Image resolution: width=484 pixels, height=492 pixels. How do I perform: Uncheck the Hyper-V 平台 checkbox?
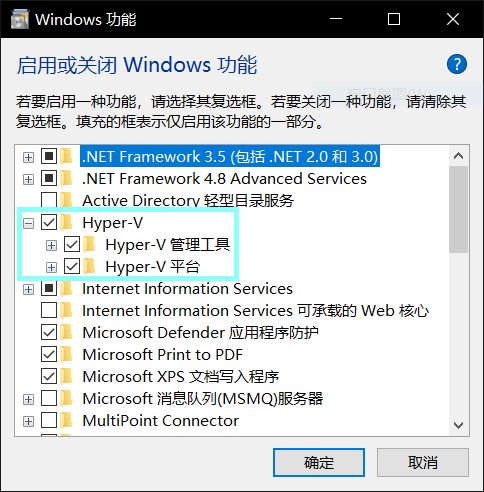point(72,267)
